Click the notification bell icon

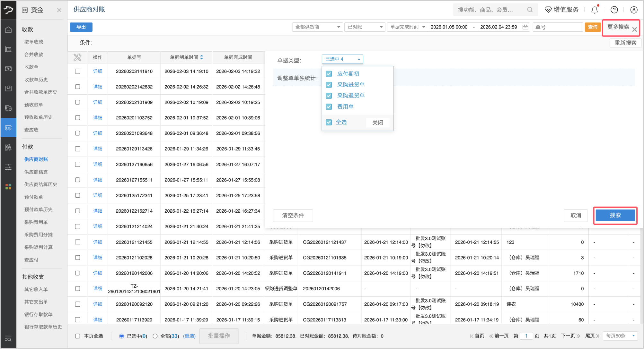click(x=595, y=10)
